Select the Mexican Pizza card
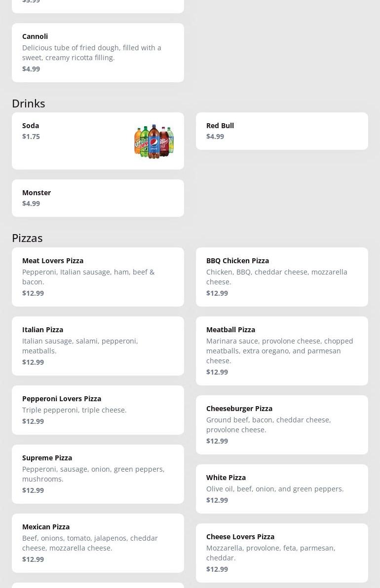Viewport: 380px width, 588px height. [x=98, y=543]
